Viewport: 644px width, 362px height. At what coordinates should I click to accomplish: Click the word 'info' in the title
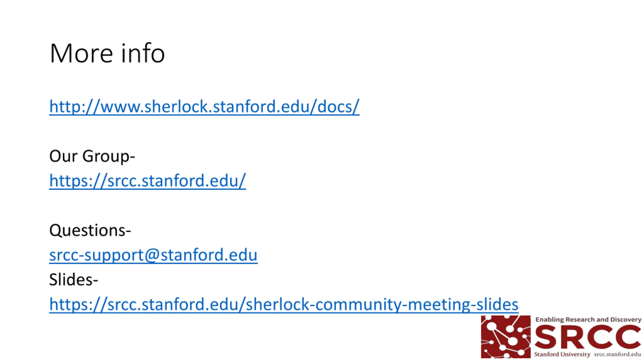click(x=143, y=53)
